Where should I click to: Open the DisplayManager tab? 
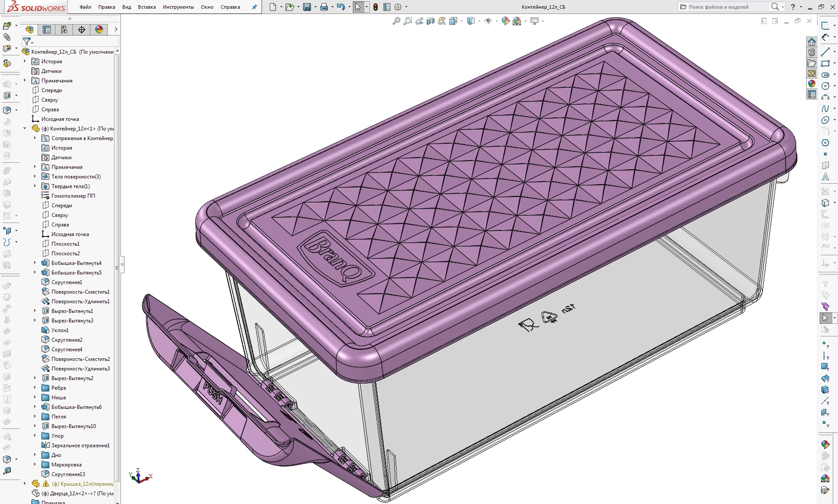tap(99, 30)
